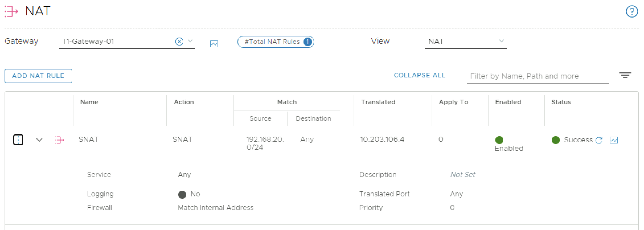The image size is (644, 230).
Task: Click the ADD NAT RULE button
Action: (x=38, y=76)
